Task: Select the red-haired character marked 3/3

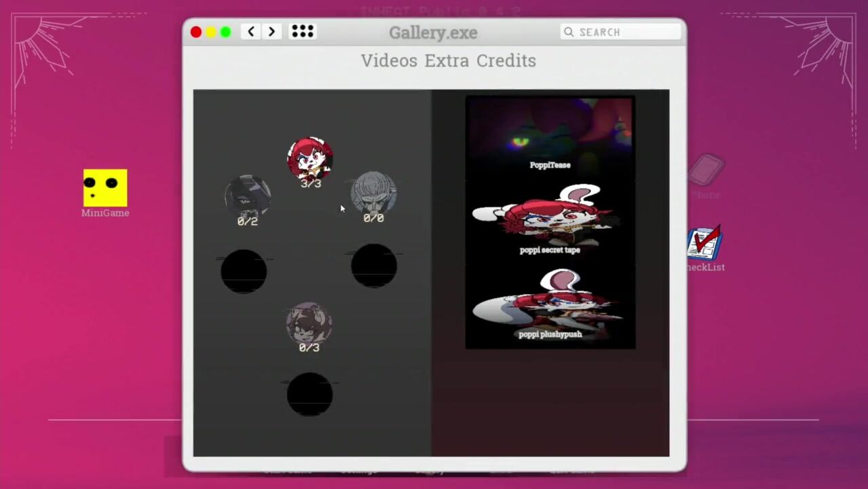Action: pyautogui.click(x=310, y=158)
